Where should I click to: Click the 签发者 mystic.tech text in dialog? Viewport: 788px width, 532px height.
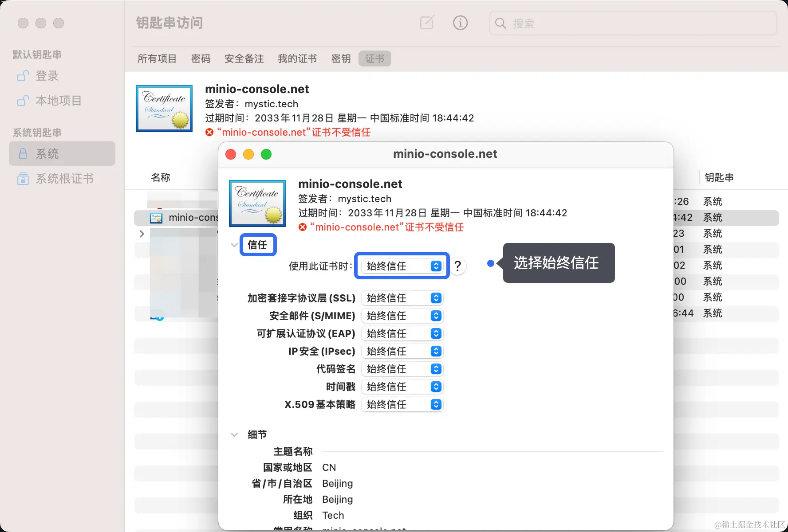pos(345,199)
